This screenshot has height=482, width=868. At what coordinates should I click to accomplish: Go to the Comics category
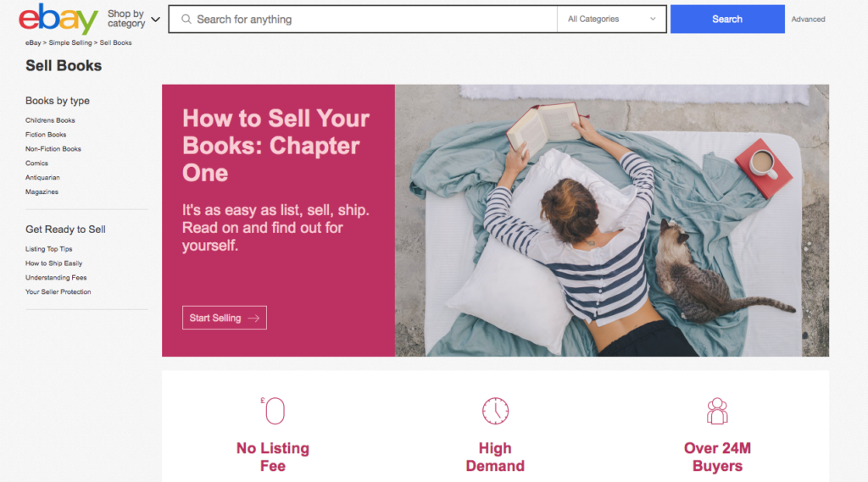[x=36, y=163]
